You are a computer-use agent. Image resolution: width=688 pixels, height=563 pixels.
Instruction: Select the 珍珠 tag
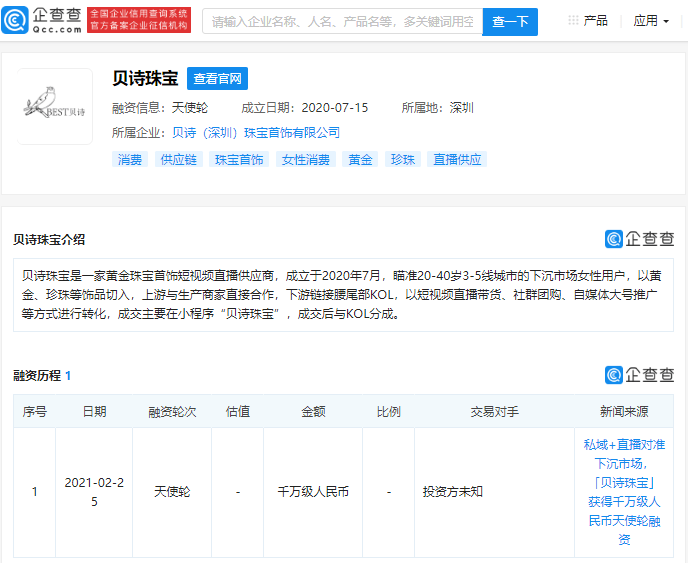click(403, 159)
